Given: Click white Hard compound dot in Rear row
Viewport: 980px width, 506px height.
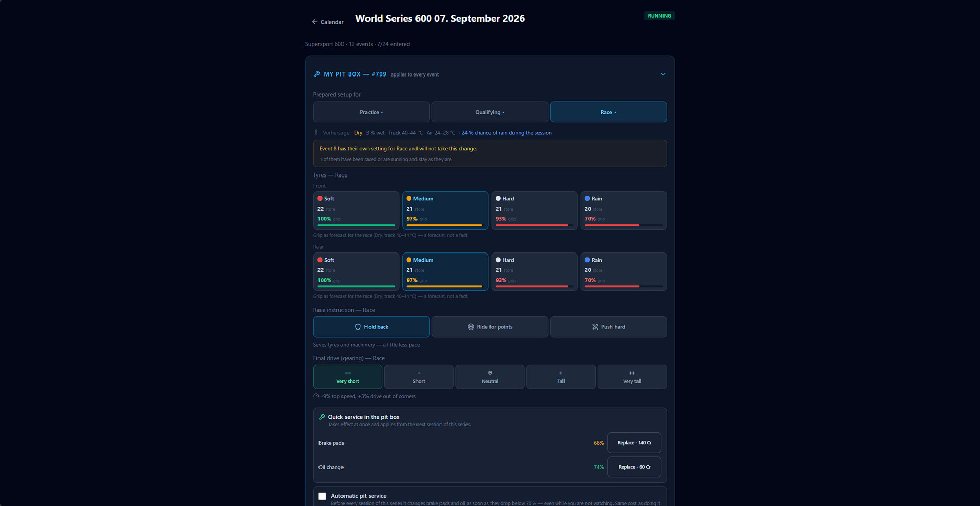Looking at the screenshot, I should click(498, 260).
